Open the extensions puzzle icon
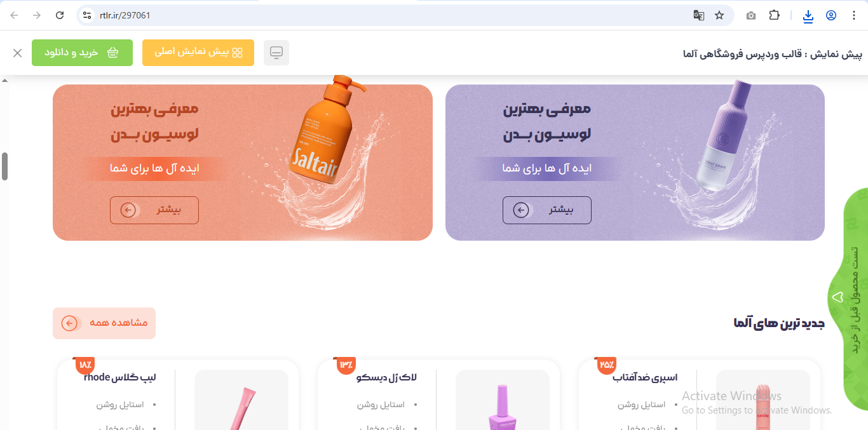 pyautogui.click(x=774, y=15)
